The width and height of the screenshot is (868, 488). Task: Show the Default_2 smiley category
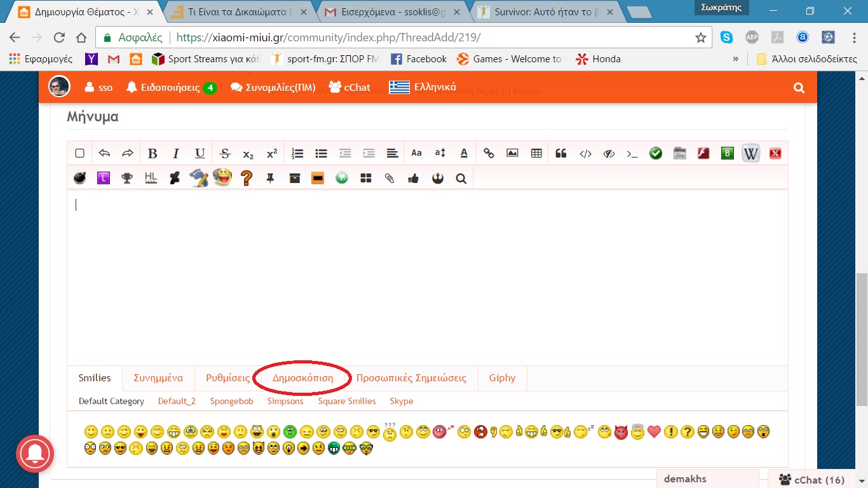coord(177,401)
